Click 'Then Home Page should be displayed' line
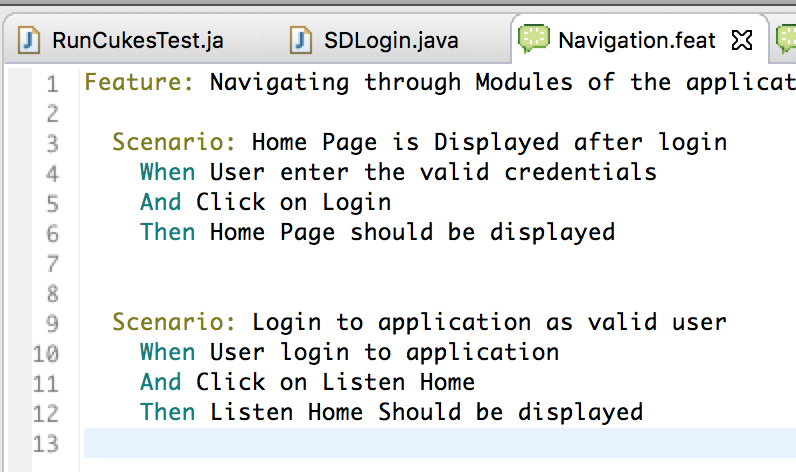 [377, 232]
